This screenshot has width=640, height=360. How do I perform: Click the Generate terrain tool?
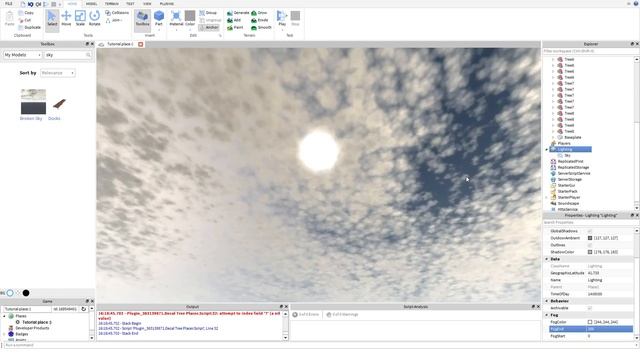click(238, 13)
